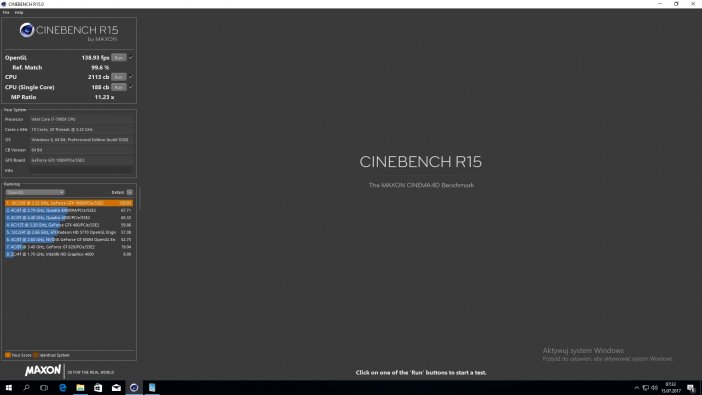Viewport: 702px width, 395px height.
Task: Select the ranking row with GeForce GTX 460
Action: tap(69, 225)
